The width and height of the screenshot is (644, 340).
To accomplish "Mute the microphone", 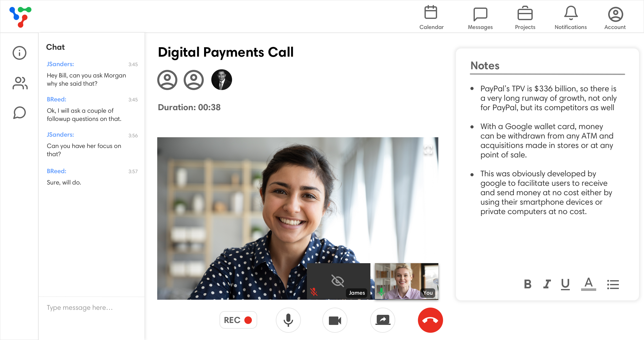I will (288, 320).
